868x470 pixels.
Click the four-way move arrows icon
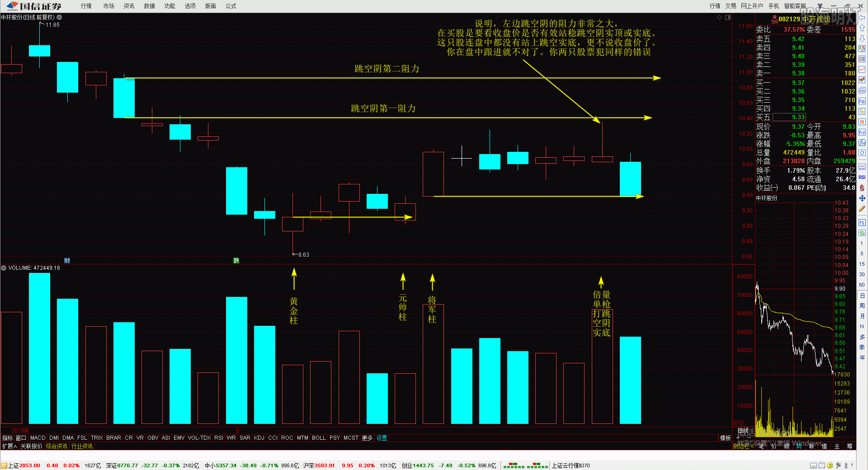(x=862, y=198)
